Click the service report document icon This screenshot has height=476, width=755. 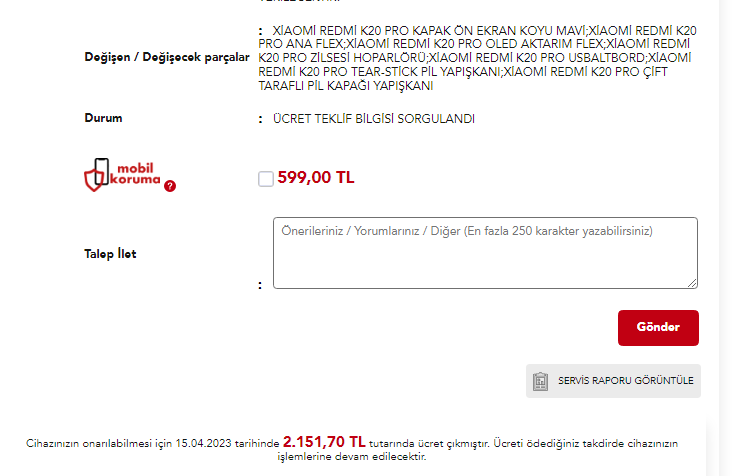[540, 381]
